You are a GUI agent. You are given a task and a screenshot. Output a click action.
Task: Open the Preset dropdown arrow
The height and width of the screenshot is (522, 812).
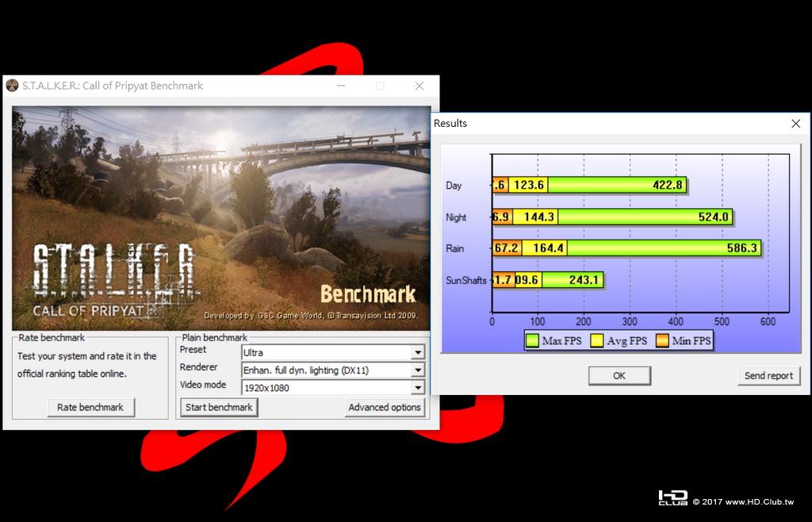click(418, 353)
